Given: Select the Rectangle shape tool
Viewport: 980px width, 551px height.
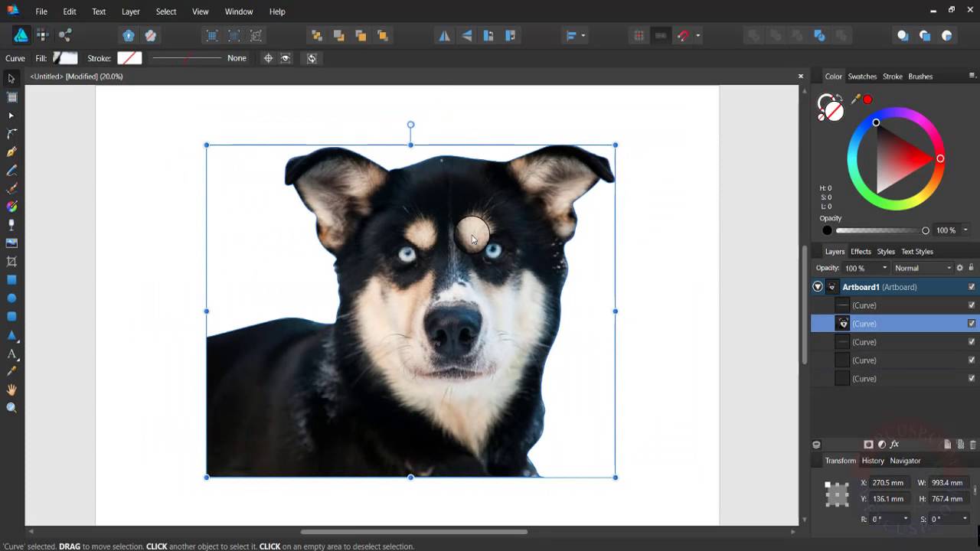Looking at the screenshot, I should [11, 280].
